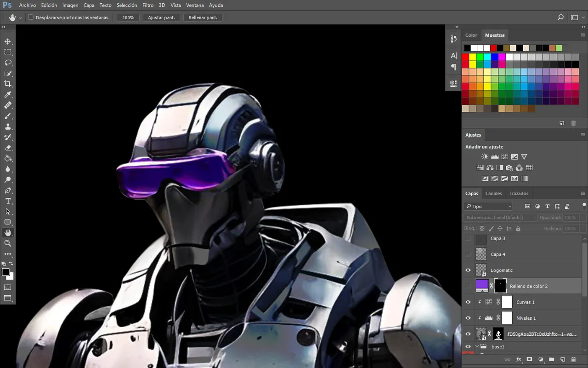
Task: Select the Blur tool
Action: pyautogui.click(x=8, y=169)
